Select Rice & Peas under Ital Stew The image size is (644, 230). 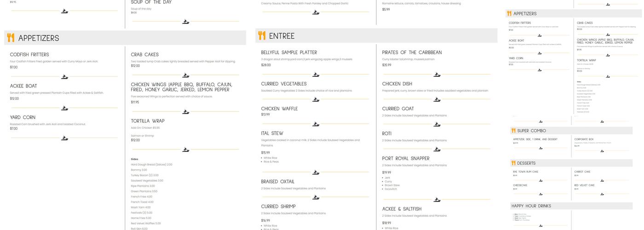pos(270,161)
